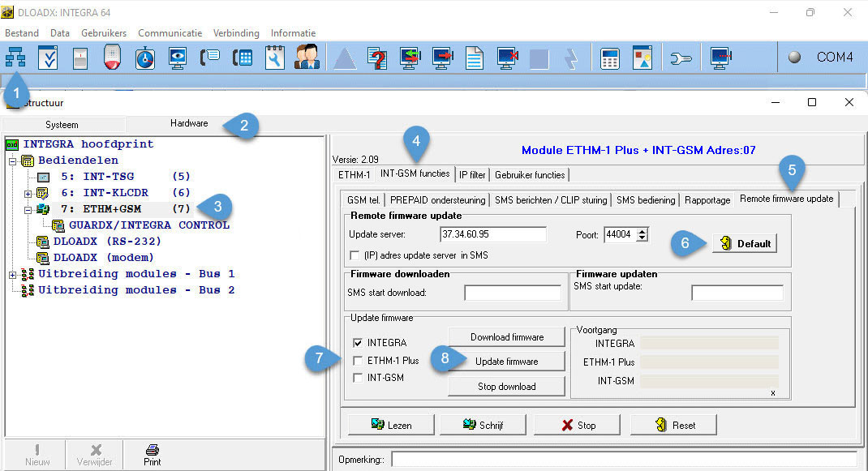Click the grey triangle toolbar icon
Image resolution: width=868 pixels, height=471 pixels.
344,58
